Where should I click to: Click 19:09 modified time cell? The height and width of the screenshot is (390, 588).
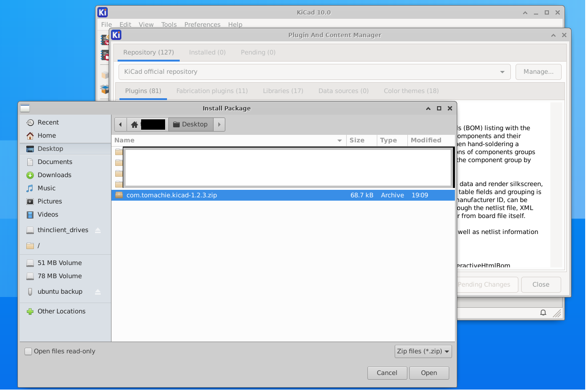pos(420,195)
